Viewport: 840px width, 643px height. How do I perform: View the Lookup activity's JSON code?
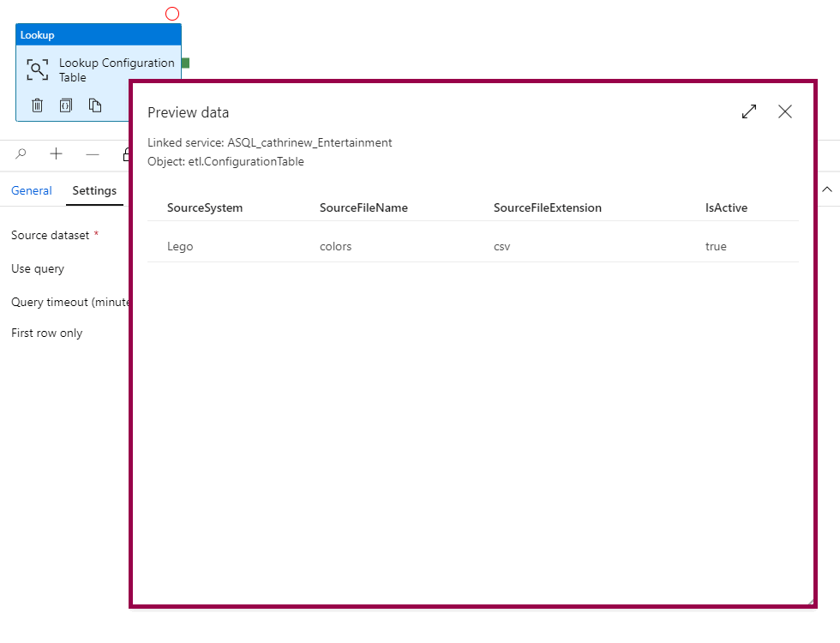coord(66,105)
